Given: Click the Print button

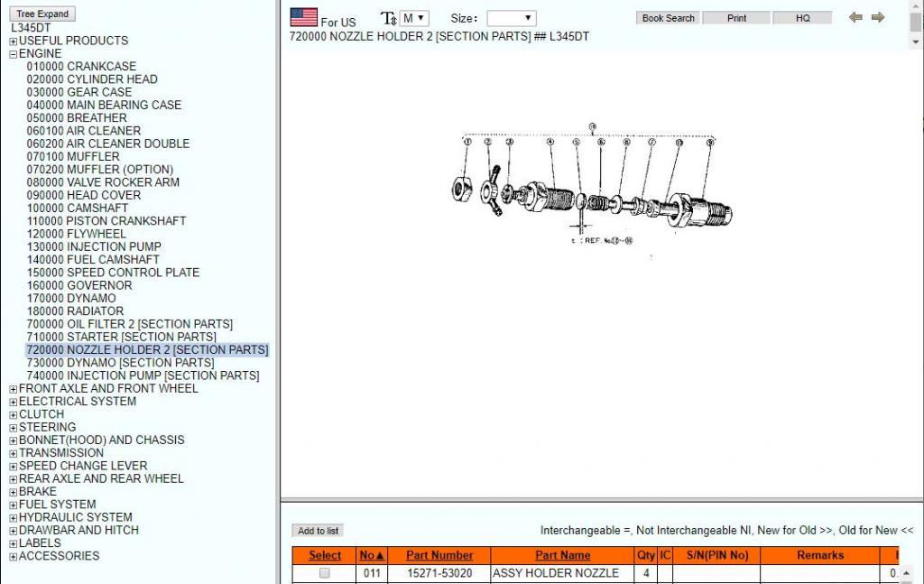Looking at the screenshot, I should click(x=736, y=18).
